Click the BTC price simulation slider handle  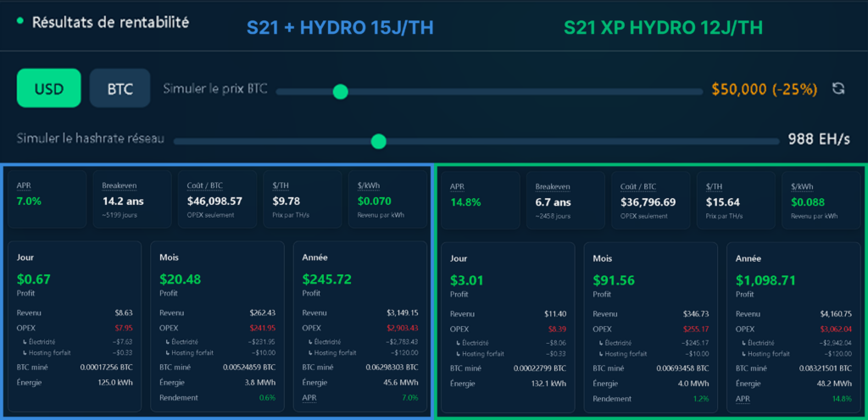click(x=341, y=91)
